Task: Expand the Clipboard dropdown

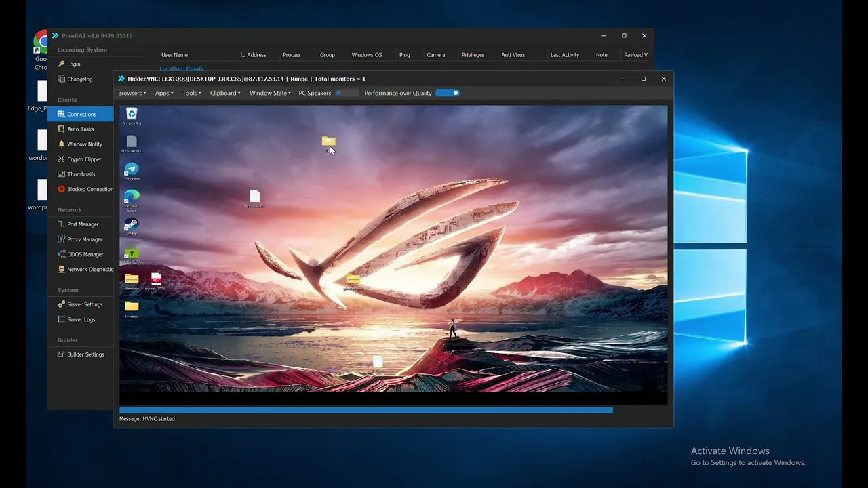Action: pyautogui.click(x=225, y=93)
